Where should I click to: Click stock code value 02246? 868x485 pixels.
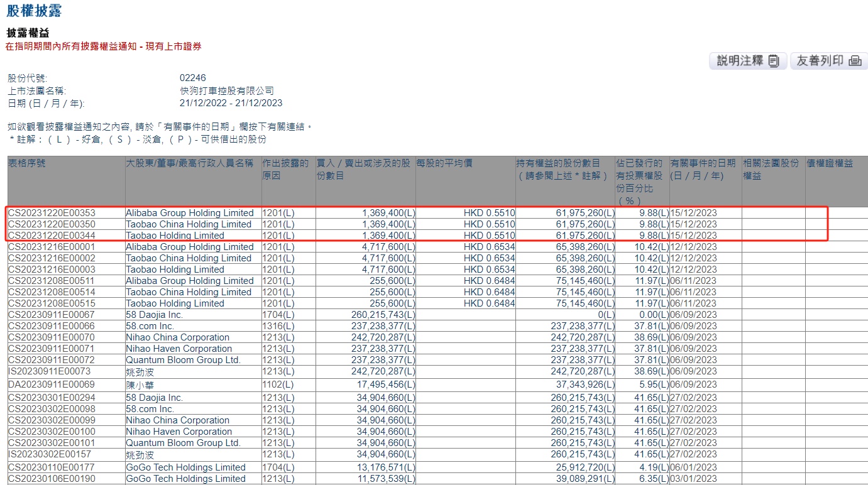[193, 79]
